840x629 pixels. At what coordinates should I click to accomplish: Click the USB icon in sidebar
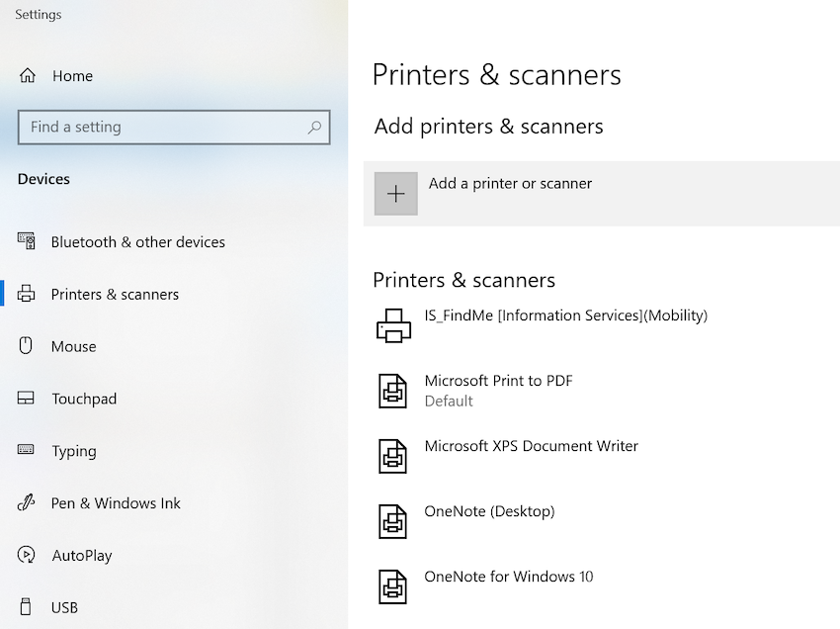(x=25, y=606)
